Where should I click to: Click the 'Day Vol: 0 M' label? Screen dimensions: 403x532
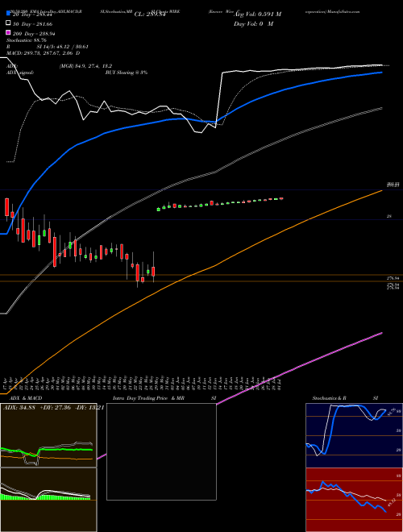click(253, 23)
